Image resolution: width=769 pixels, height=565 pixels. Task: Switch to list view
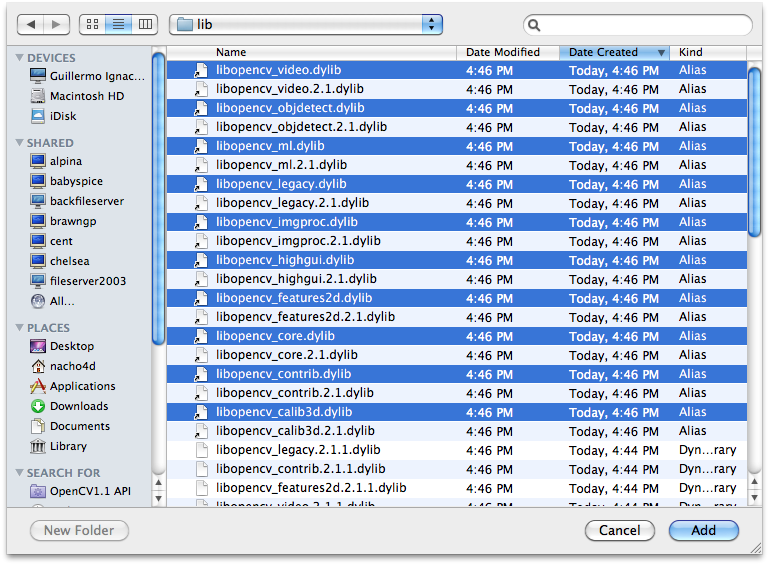(118, 25)
